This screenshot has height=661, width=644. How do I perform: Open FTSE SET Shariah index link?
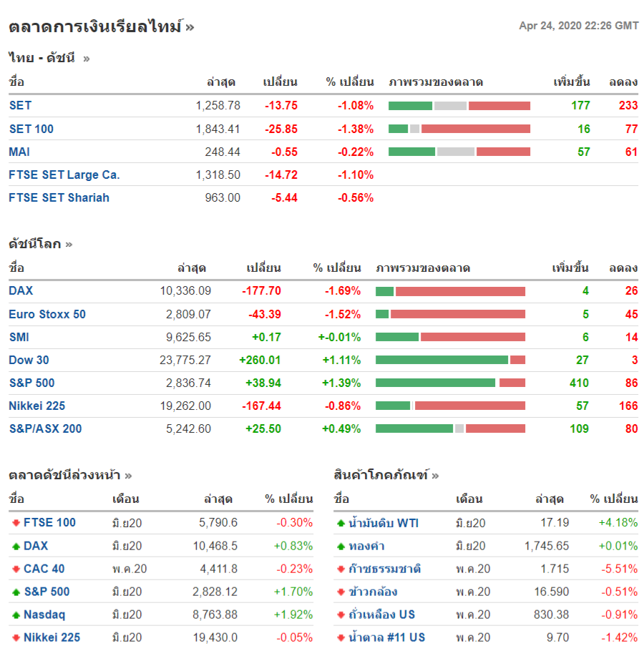pyautogui.click(x=59, y=197)
